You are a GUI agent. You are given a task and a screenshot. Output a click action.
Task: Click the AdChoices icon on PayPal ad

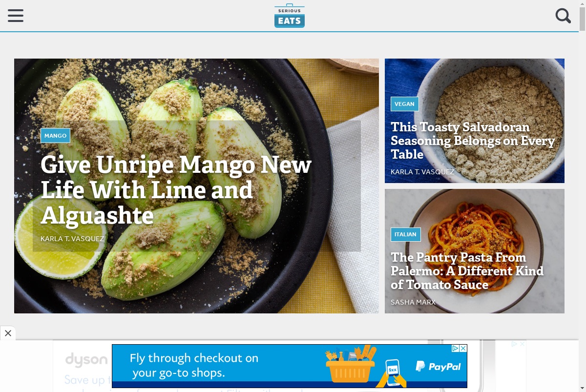click(455, 348)
